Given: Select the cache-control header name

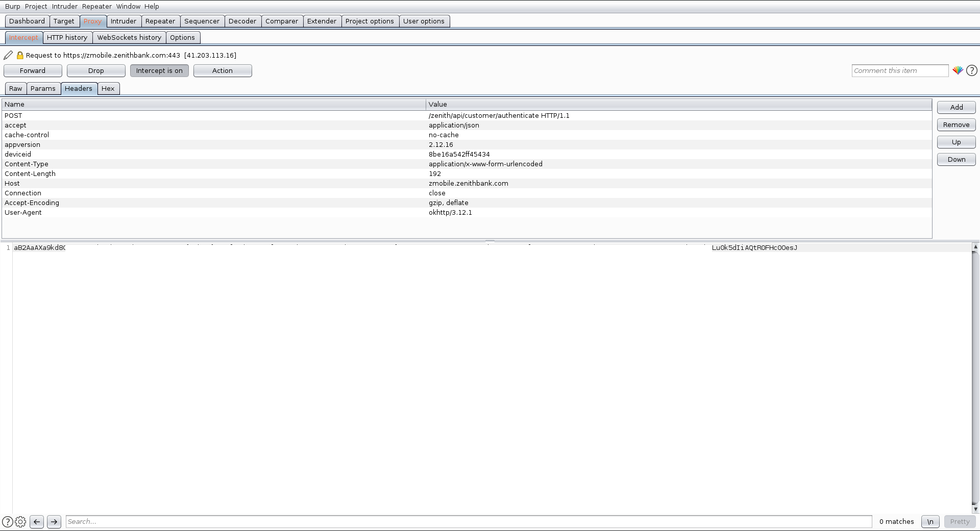Looking at the screenshot, I should [x=27, y=135].
